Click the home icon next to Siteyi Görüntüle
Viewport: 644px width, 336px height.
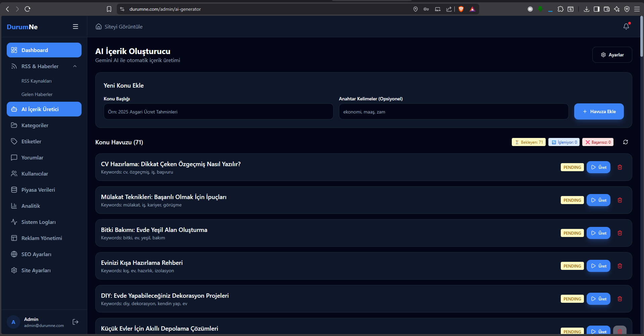click(99, 27)
